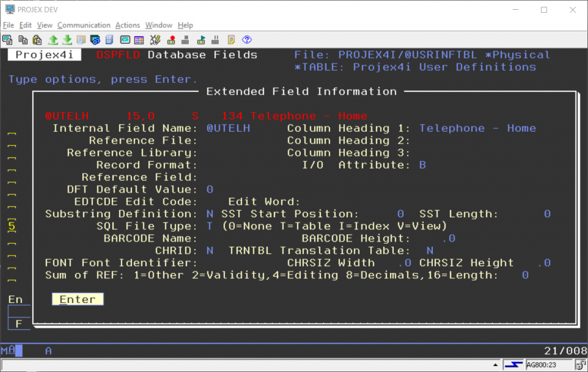Click the BARCODE Name label
The image size is (588, 372).
pos(150,239)
